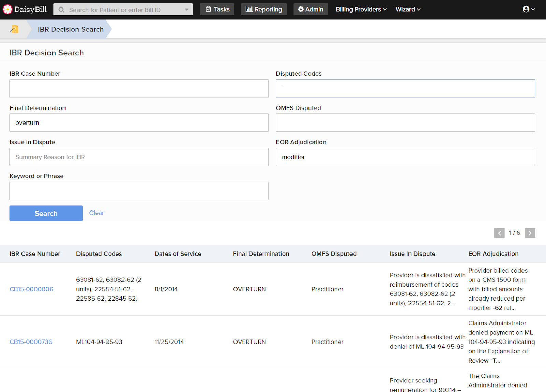Click the Clear link

[x=97, y=213]
